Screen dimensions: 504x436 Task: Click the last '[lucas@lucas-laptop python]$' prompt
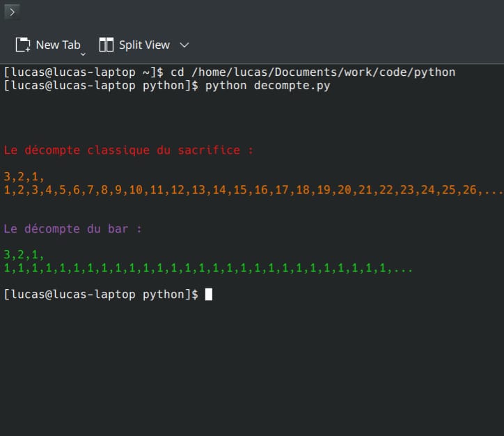coord(101,294)
